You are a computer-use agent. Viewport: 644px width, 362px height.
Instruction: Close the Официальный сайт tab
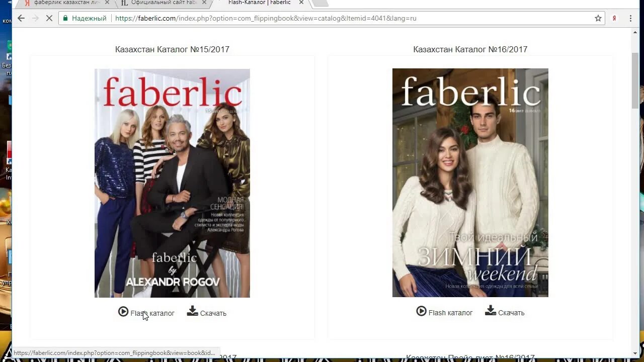point(204,3)
